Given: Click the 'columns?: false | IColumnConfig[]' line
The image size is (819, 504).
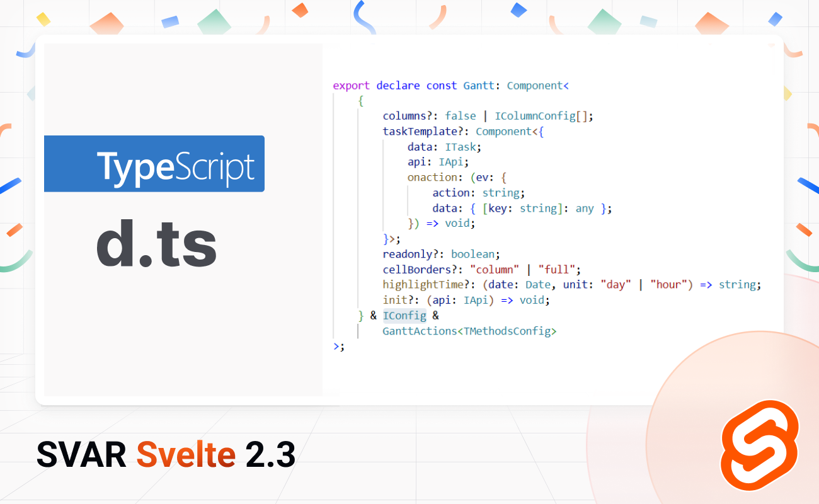Looking at the screenshot, I should pos(488,117).
